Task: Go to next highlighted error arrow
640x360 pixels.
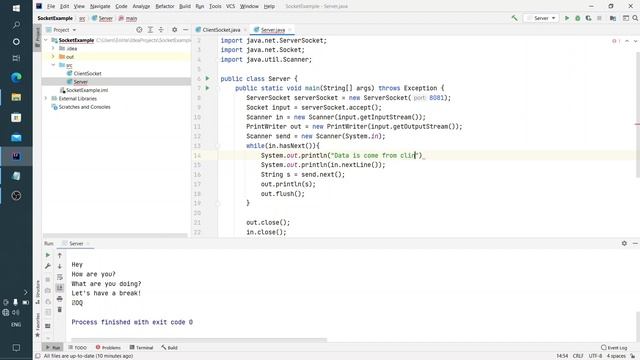Action: (x=635, y=41)
